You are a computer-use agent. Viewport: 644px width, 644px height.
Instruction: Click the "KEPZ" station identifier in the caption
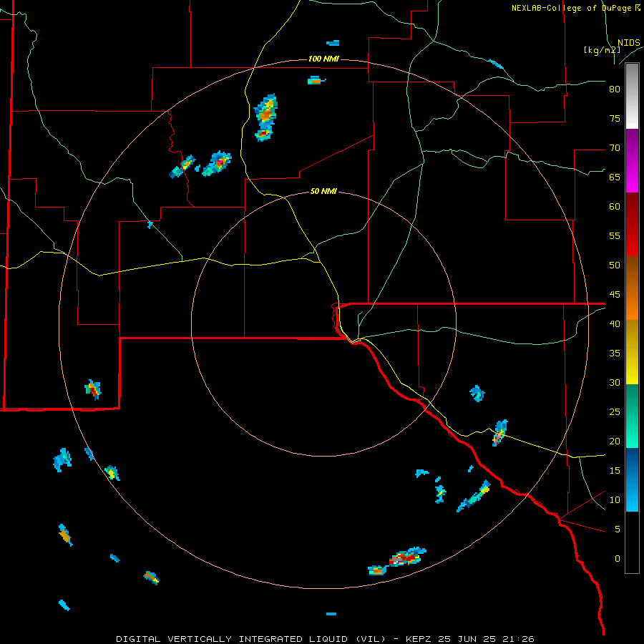point(419,639)
